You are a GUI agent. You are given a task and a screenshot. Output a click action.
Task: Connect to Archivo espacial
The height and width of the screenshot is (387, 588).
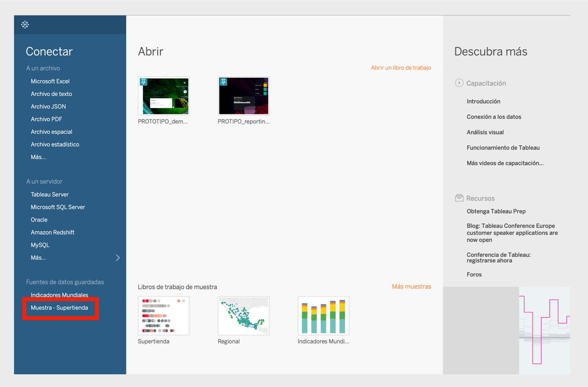click(51, 132)
